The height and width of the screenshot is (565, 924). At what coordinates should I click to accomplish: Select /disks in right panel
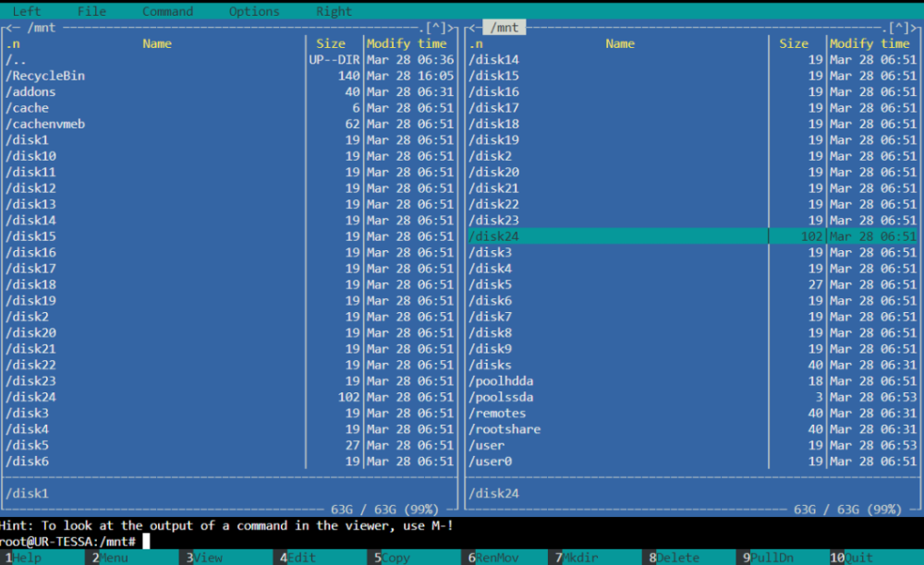point(693,365)
